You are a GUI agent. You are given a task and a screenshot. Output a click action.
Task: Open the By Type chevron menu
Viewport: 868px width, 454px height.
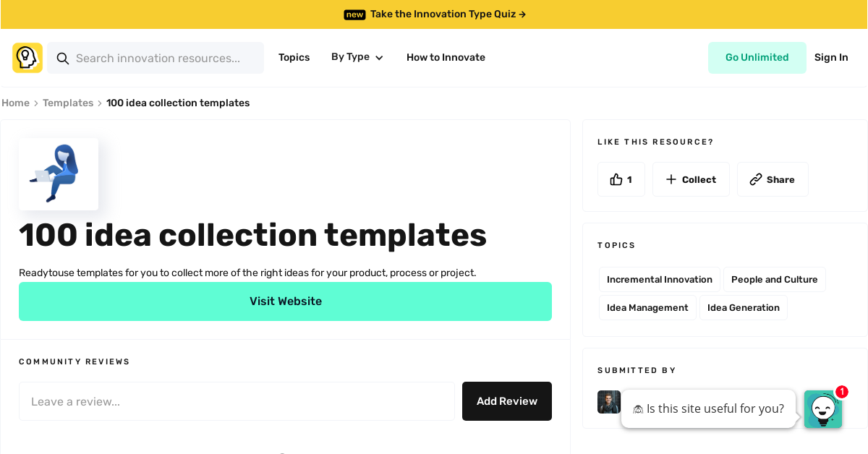click(379, 57)
